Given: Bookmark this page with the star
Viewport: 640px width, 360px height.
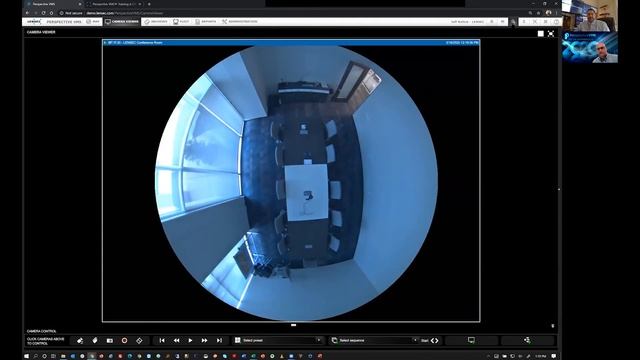Looking at the screenshot, I should [538, 13].
